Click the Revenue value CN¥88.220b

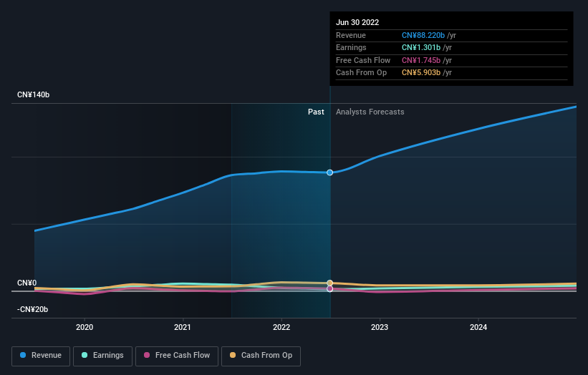coord(423,35)
